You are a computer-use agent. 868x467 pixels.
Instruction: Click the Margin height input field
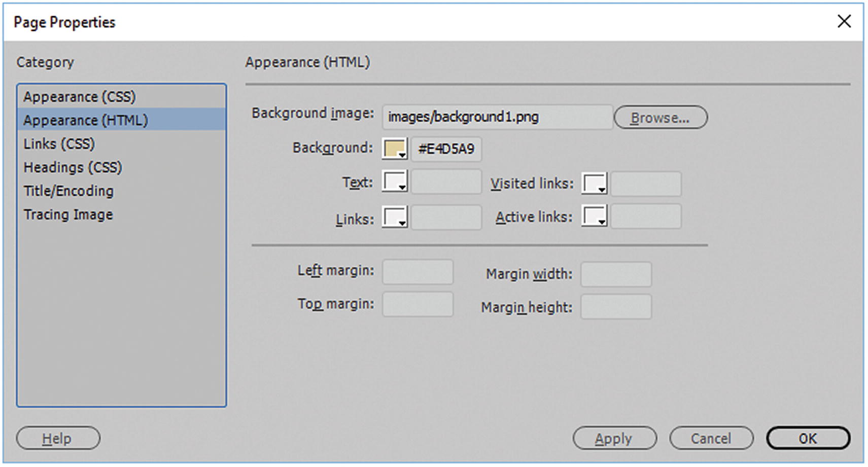point(616,307)
